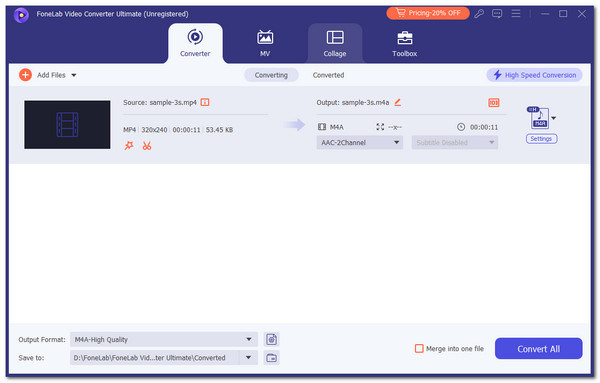Tick Merge into one file checkbox

pyautogui.click(x=419, y=349)
